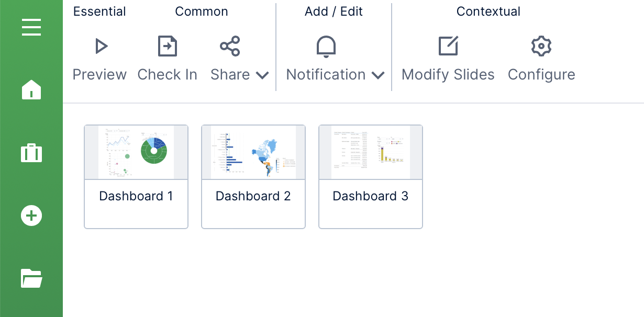Select the Dashboard 3 slide thumbnail
This screenshot has height=317, width=644.
[x=371, y=153]
